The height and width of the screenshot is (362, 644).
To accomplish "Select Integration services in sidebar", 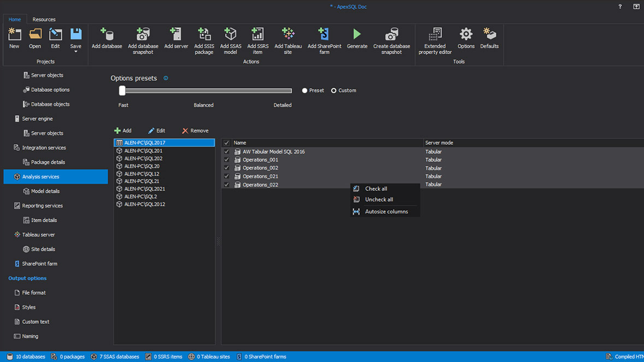I will pyautogui.click(x=40, y=148).
